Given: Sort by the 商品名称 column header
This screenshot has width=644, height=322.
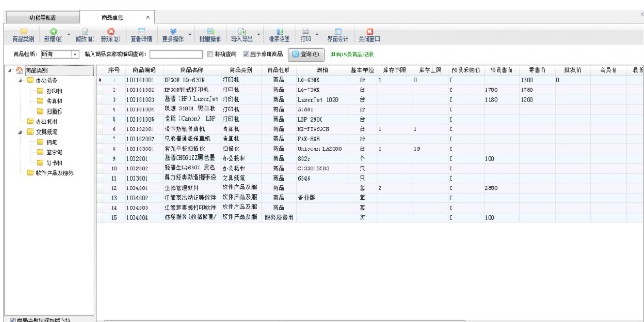Looking at the screenshot, I should coord(192,70).
